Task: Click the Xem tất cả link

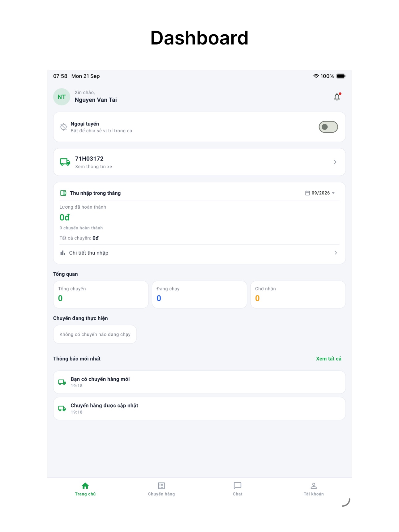Action: coord(328,359)
